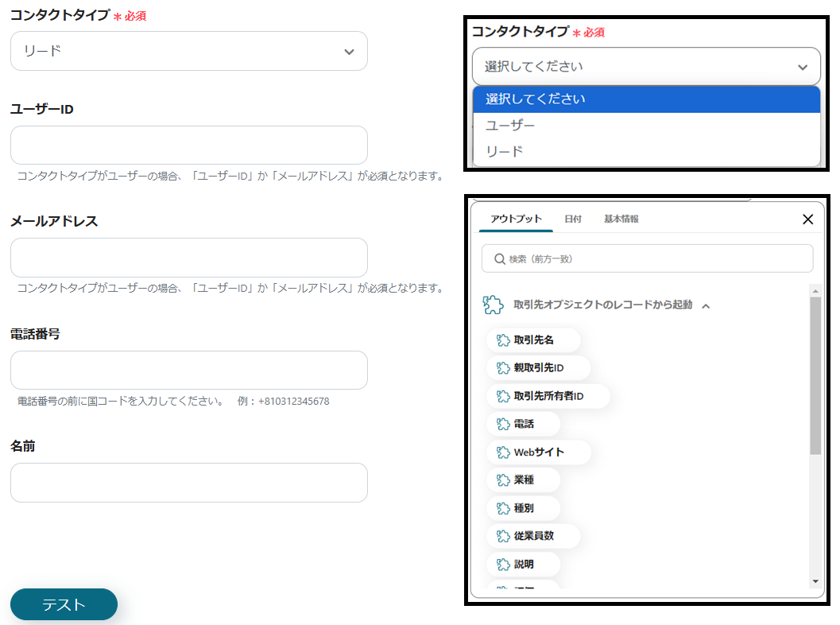Open the コンタクトタイプ dropdown showing リード
Image resolution: width=840 pixels, height=625 pixels.
tap(188, 51)
